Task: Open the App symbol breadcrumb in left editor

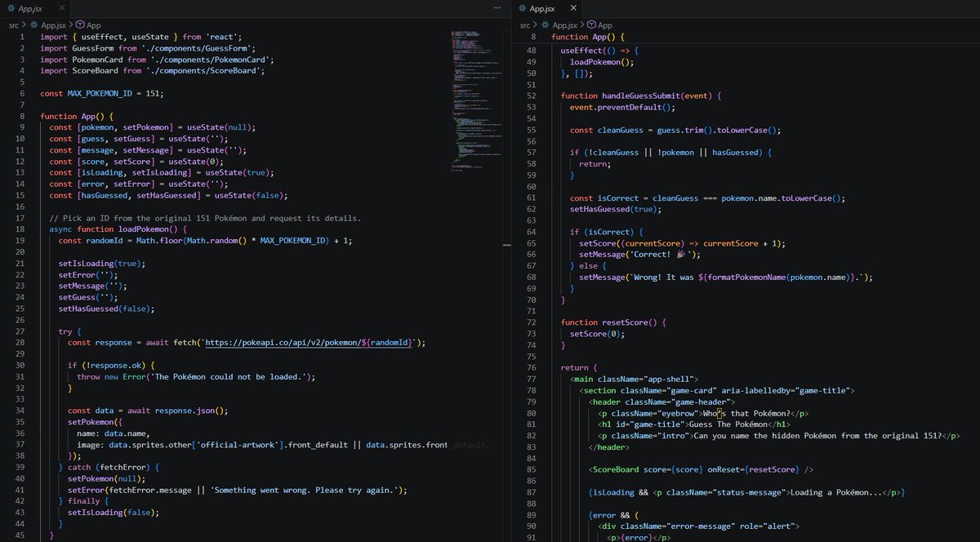Action: click(x=89, y=25)
